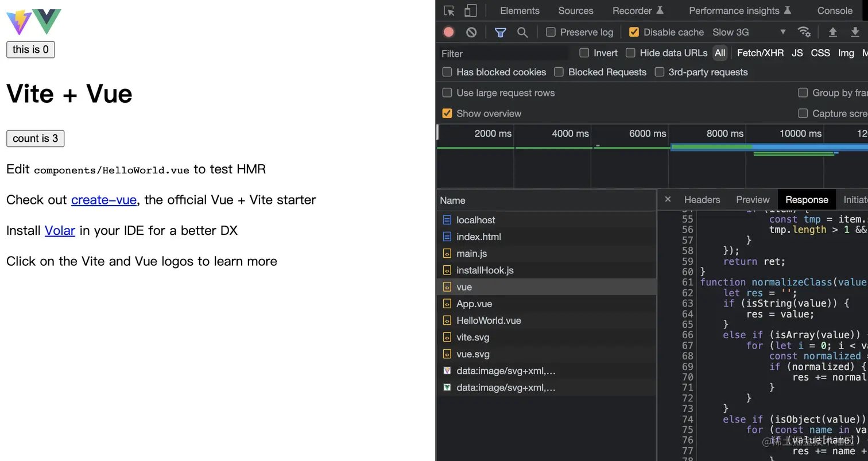Select the App.vue request row
The height and width of the screenshot is (461, 868).
[x=547, y=304]
